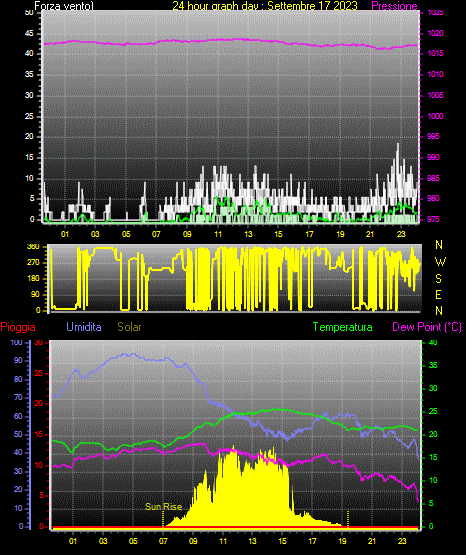
Task: Click the green Temperatura legend label
Action: coord(343,327)
